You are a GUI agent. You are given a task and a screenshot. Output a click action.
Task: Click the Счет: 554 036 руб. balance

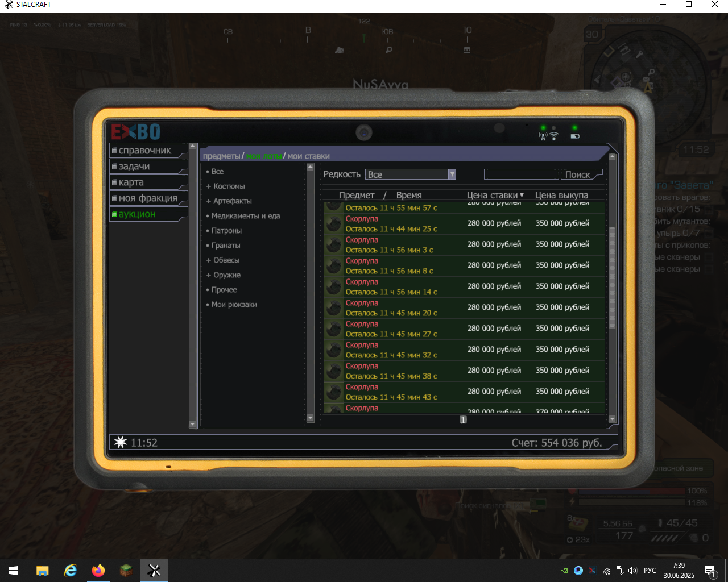556,443
